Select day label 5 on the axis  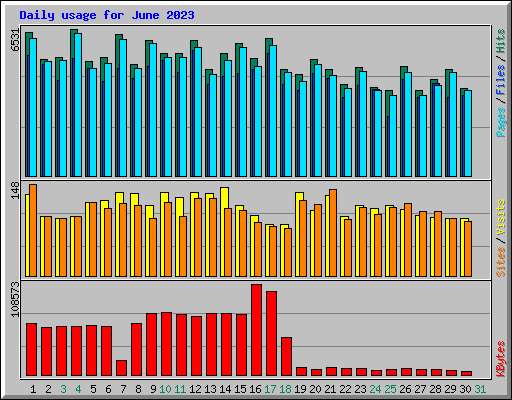[93, 389]
